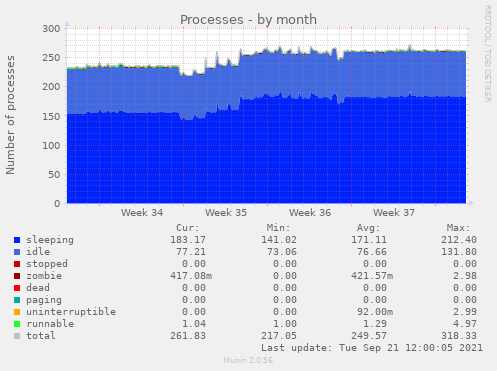Click the stopped legend color swatch
The width and height of the screenshot is (497, 371).
coord(17,264)
